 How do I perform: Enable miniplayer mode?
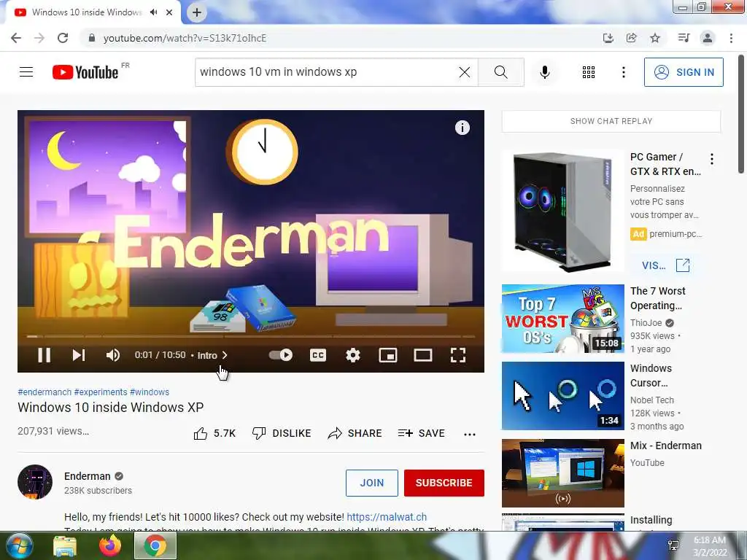click(x=388, y=355)
